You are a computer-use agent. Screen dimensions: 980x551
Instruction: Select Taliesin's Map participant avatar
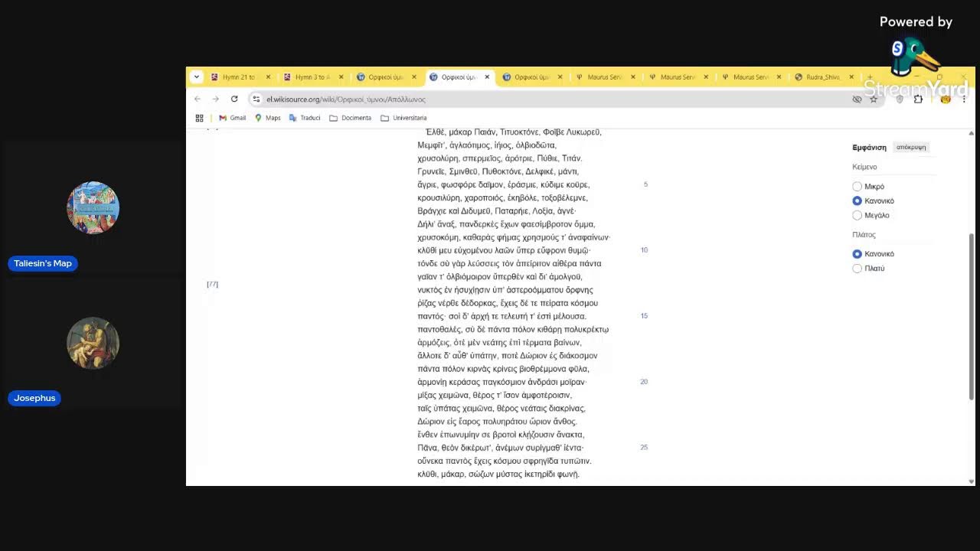[93, 207]
